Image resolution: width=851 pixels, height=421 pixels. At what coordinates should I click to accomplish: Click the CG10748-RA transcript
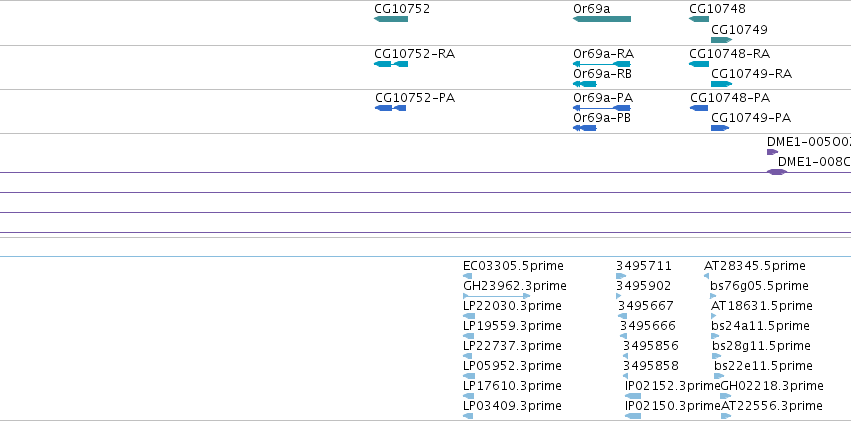[x=699, y=64]
